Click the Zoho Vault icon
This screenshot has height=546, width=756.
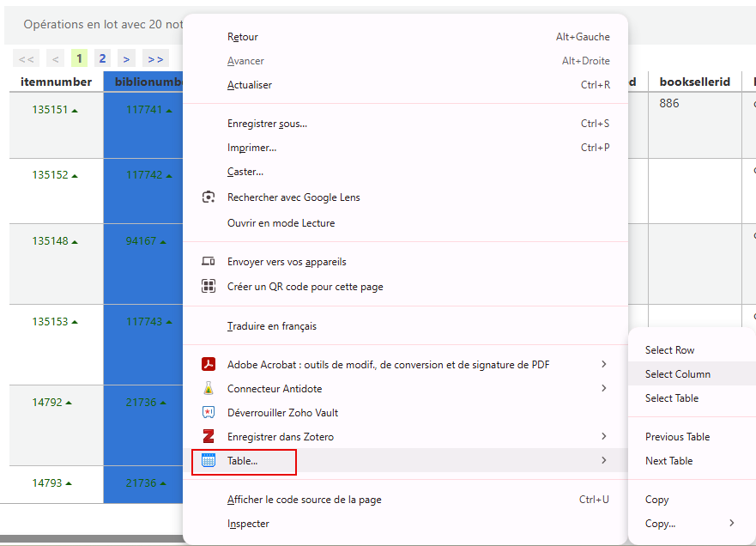coord(209,412)
